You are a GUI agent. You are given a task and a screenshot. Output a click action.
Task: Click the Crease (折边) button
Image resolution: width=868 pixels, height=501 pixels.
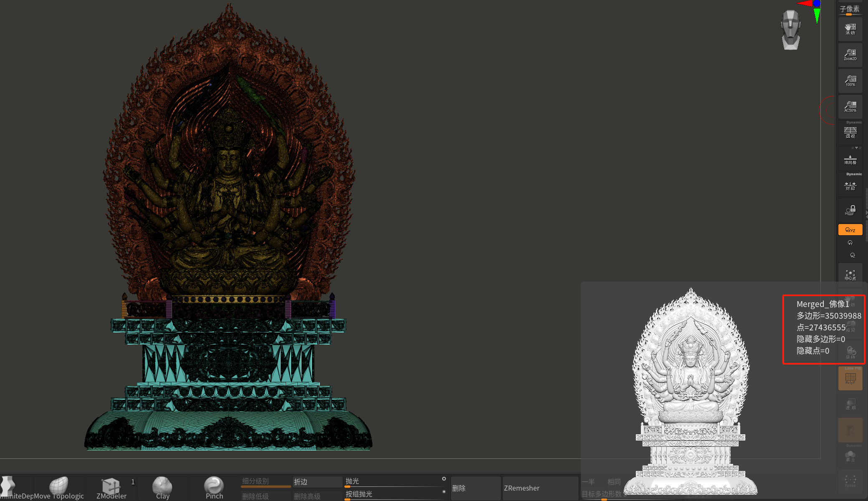point(317,482)
